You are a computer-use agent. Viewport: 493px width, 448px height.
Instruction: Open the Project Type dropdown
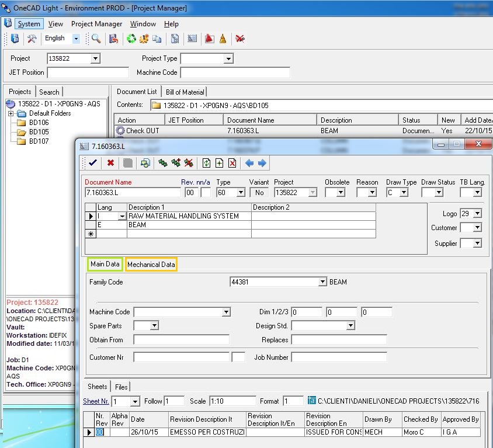click(x=228, y=58)
